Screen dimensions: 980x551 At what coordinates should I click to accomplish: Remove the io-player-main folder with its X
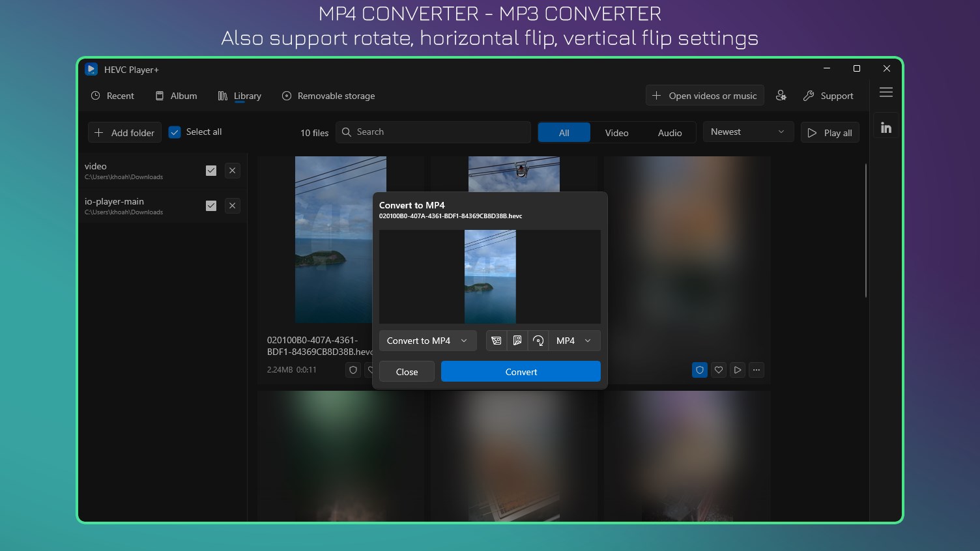(233, 206)
